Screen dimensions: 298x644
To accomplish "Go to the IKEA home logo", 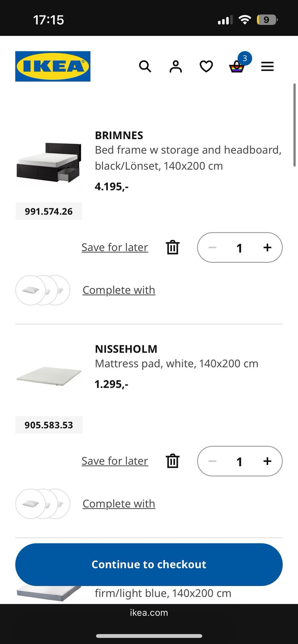I will point(53,66).
